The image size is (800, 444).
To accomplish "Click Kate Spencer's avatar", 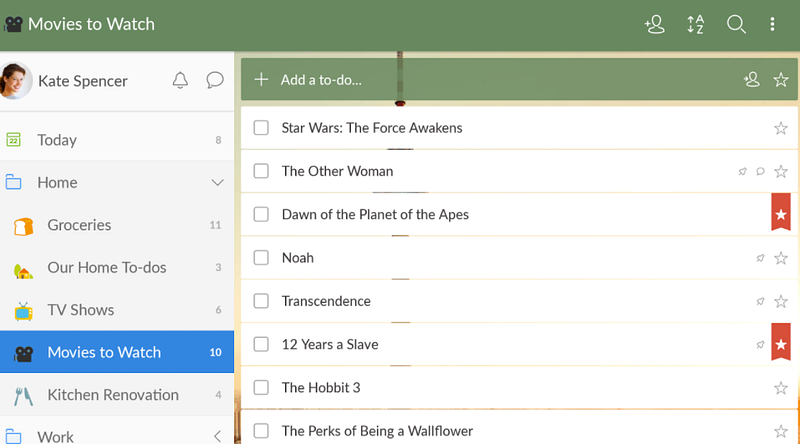I will click(15, 81).
